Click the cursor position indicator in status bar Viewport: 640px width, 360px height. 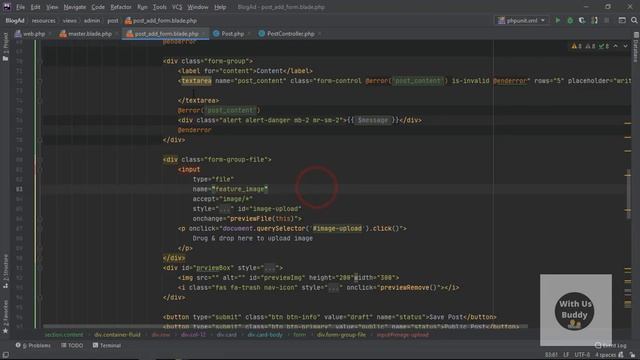[551, 355]
